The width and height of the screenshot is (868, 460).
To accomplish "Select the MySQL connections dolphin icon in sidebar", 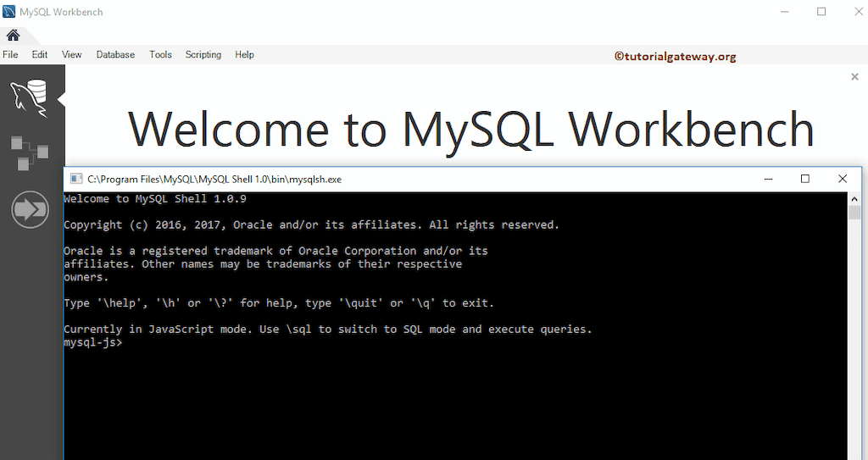I will (30, 98).
